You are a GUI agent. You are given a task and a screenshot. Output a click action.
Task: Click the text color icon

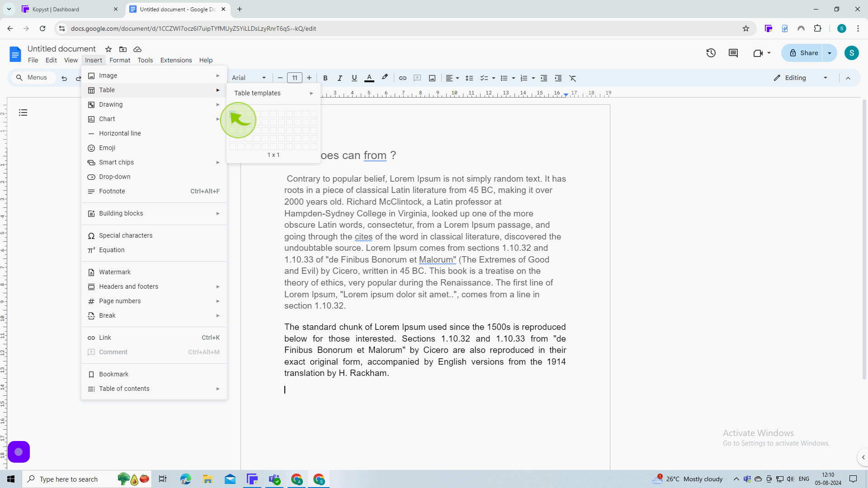(x=369, y=78)
